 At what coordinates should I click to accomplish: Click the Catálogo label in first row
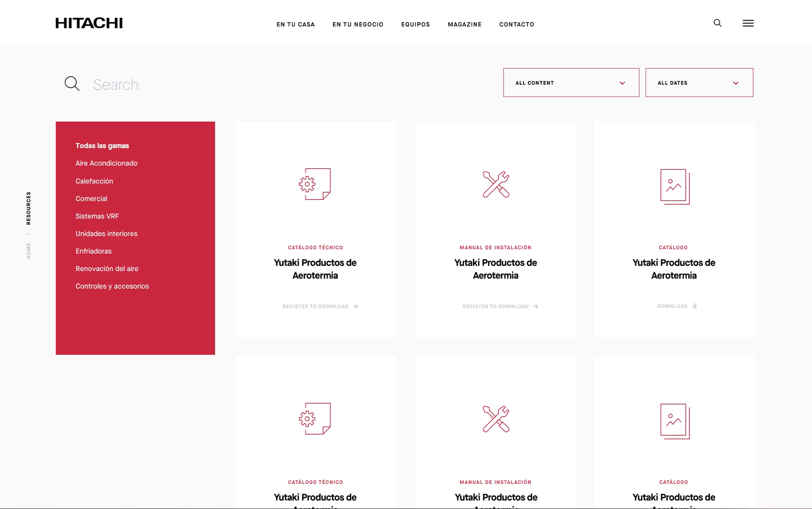tap(673, 248)
